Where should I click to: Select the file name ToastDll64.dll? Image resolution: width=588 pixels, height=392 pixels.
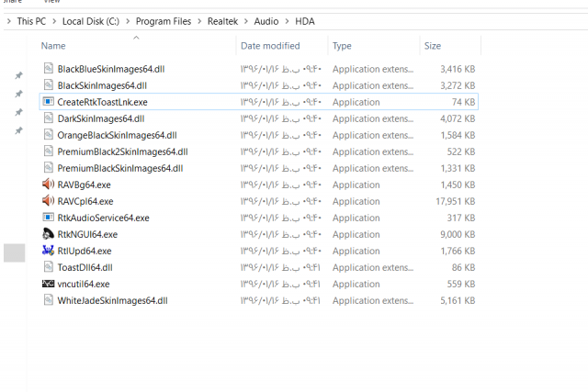85,267
